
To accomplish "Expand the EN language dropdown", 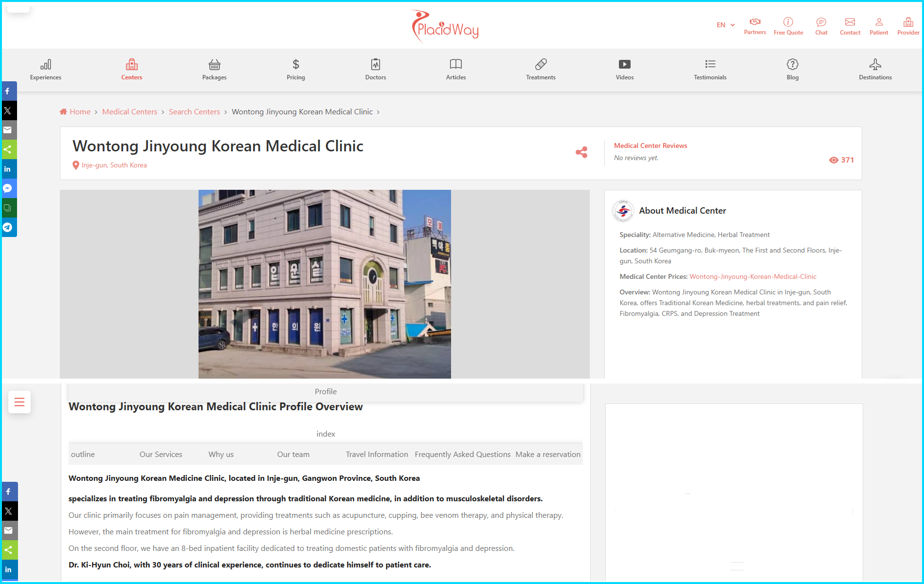I will (725, 25).
